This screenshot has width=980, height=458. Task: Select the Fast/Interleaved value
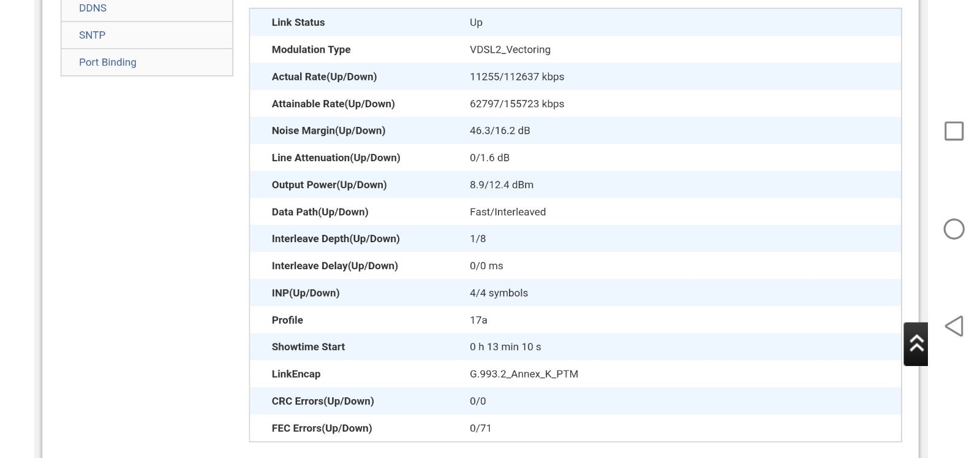(x=508, y=212)
